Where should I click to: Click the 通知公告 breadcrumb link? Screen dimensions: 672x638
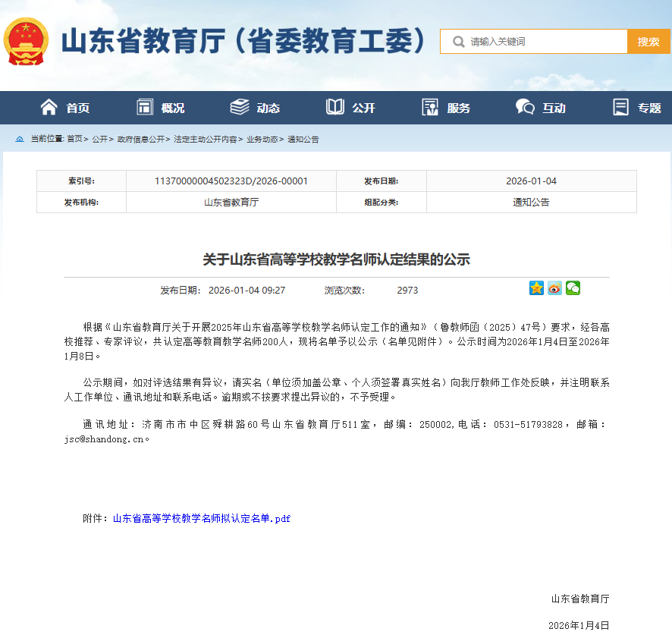click(x=303, y=140)
